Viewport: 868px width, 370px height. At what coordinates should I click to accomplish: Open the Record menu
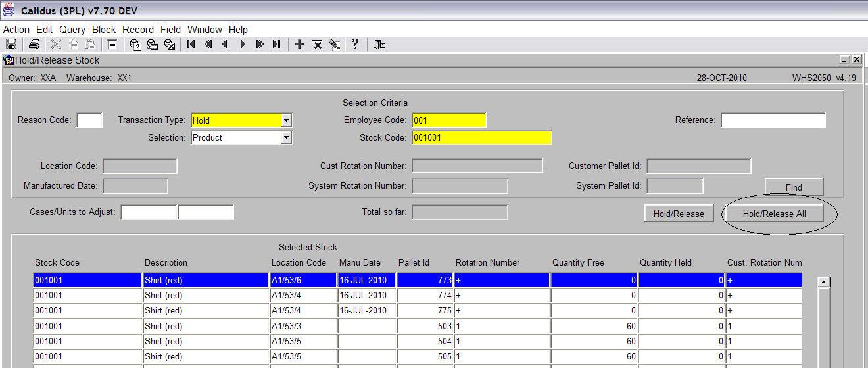point(138,30)
